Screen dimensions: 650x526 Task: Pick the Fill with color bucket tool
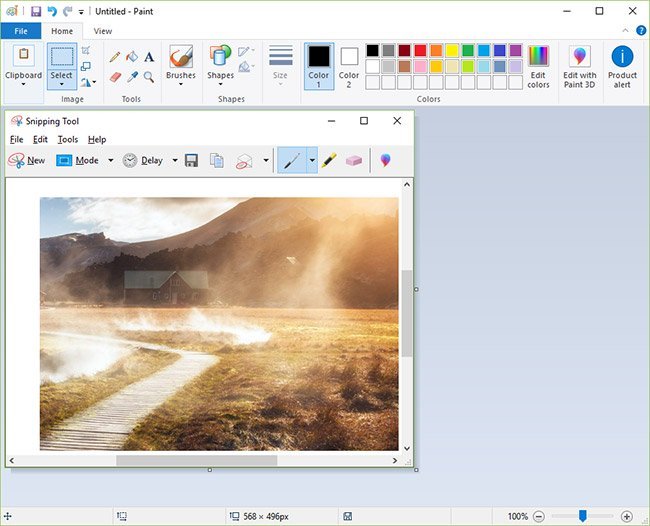pyautogui.click(x=132, y=57)
